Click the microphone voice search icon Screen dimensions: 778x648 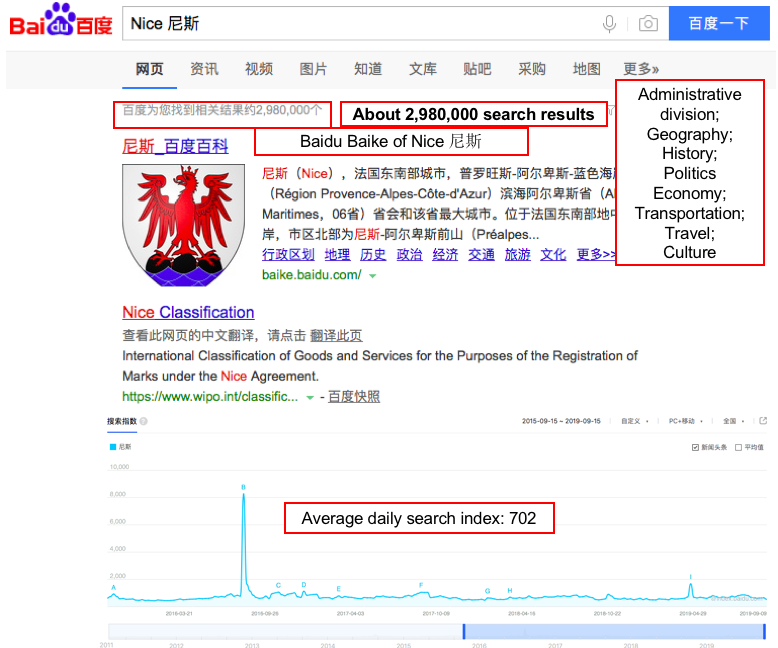[609, 23]
